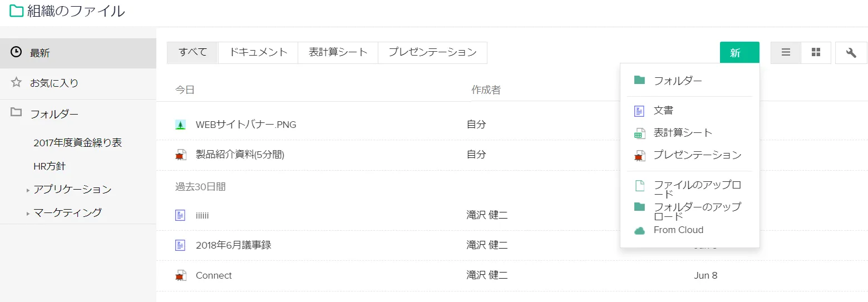868x302 pixels.
Task: Open the 製品紹介資料(5分間) file
Action: pyautogui.click(x=240, y=155)
